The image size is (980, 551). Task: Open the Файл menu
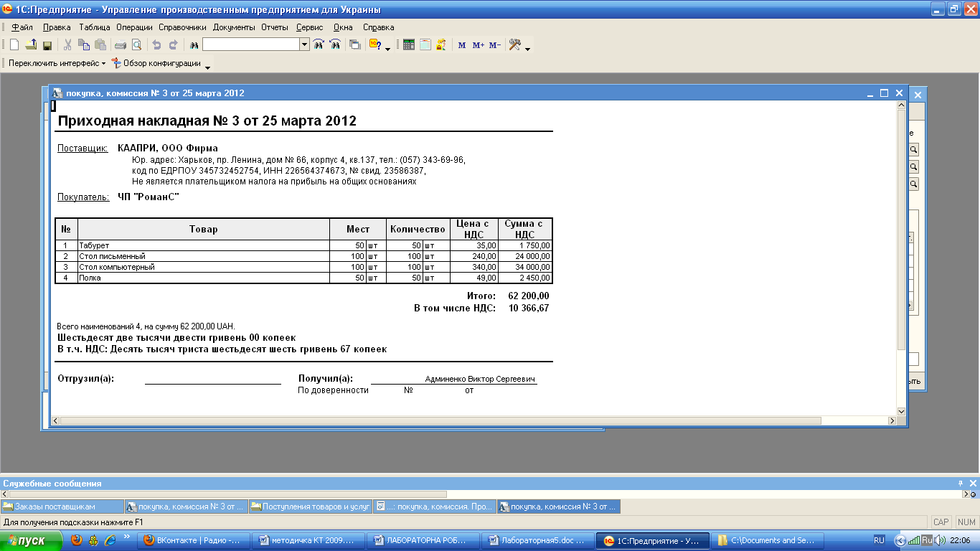(23, 27)
